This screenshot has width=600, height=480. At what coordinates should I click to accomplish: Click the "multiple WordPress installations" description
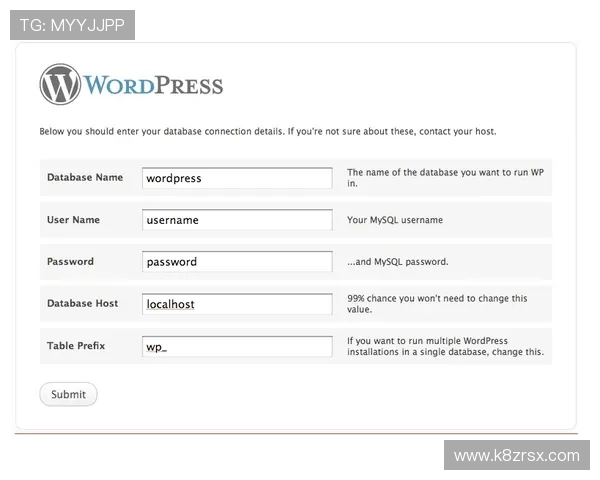[x=445, y=346]
